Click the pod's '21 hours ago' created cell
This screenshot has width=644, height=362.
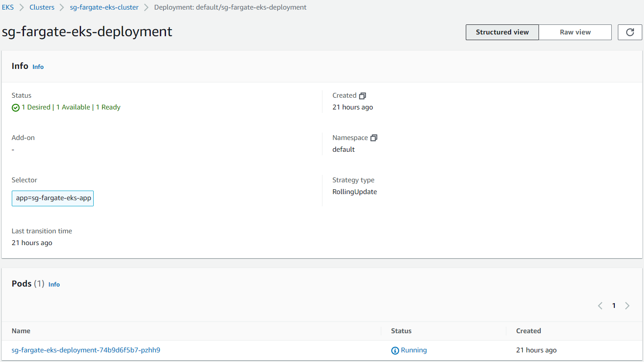536,350
